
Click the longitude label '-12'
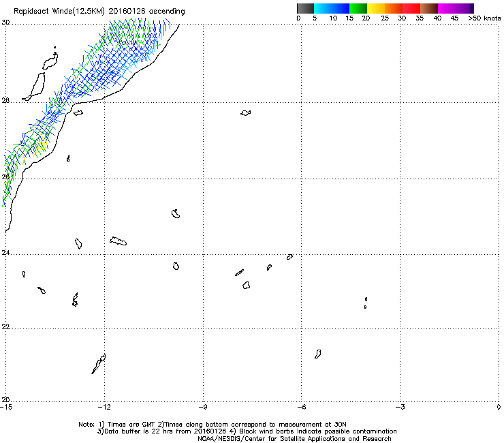pos(104,408)
